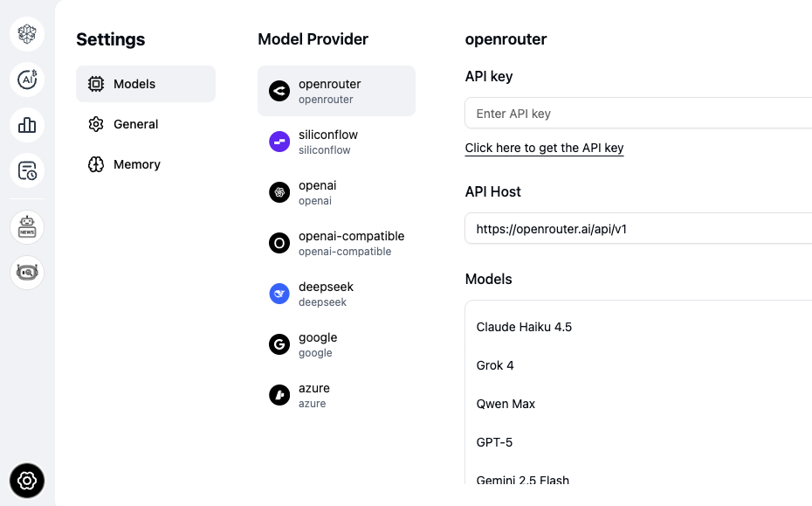Select the azure provider icon
The height and width of the screenshot is (506, 812).
pos(279,395)
